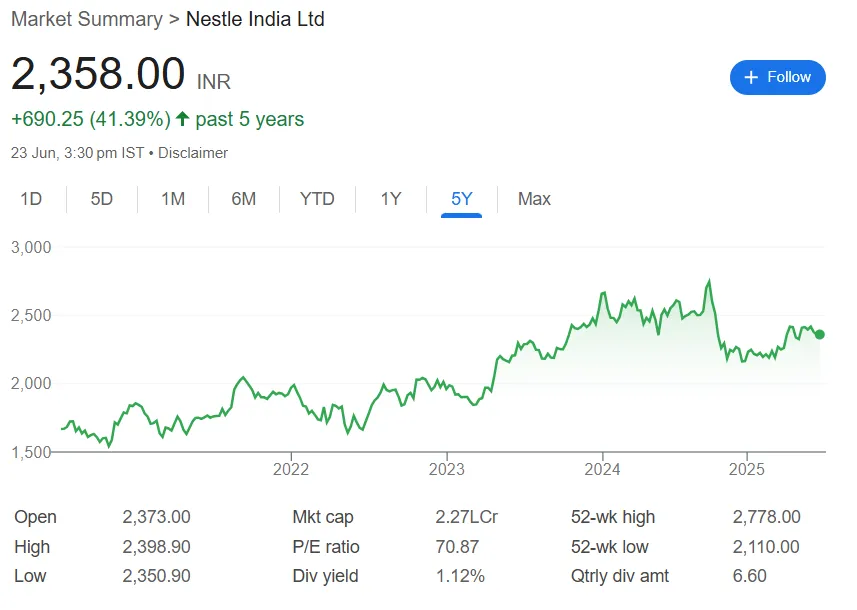Click the Div yield value 1.12%

(x=460, y=576)
